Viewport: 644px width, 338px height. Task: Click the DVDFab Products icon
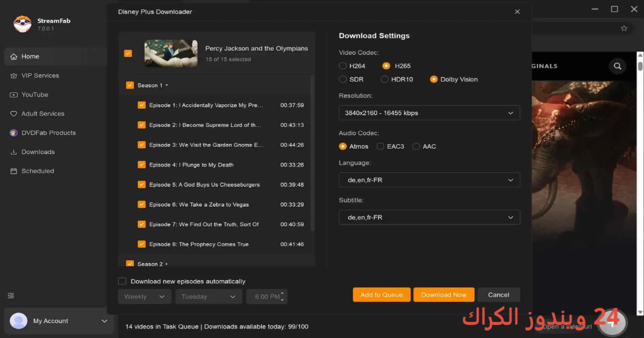[14, 133]
